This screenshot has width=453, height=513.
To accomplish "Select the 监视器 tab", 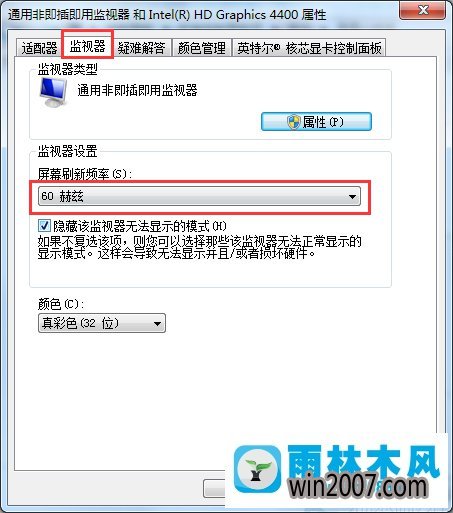I will coord(88,46).
